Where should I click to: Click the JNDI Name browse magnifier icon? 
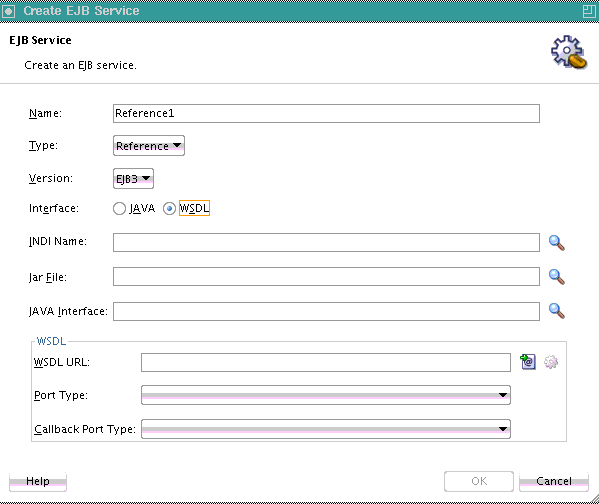point(557,243)
